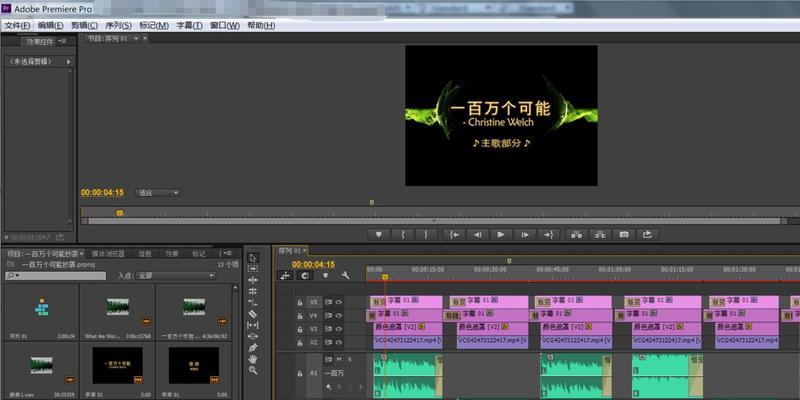Select the 序列 01 thumbnail in project
This screenshot has height=400, width=800.
pos(42,307)
